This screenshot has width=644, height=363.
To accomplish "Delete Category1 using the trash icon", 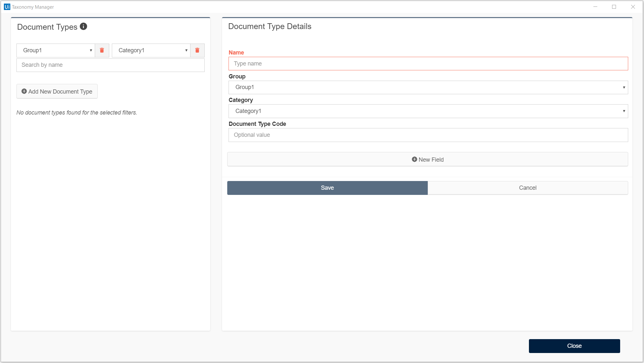I will (197, 50).
